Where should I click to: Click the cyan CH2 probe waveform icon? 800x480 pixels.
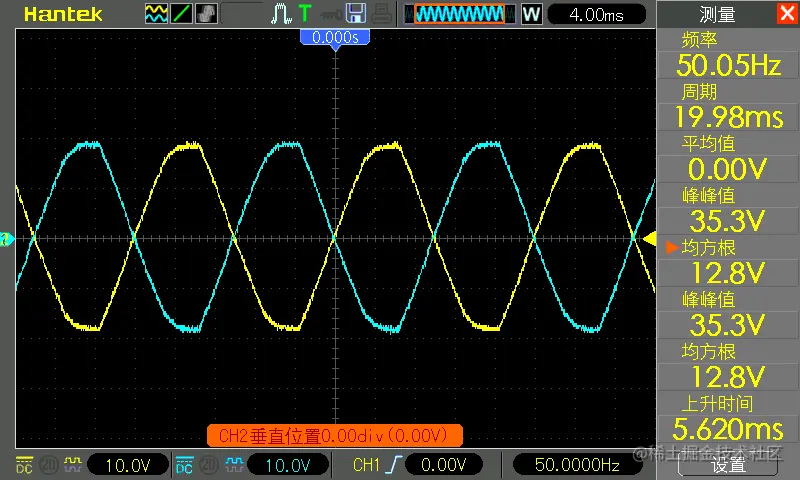tap(234, 464)
